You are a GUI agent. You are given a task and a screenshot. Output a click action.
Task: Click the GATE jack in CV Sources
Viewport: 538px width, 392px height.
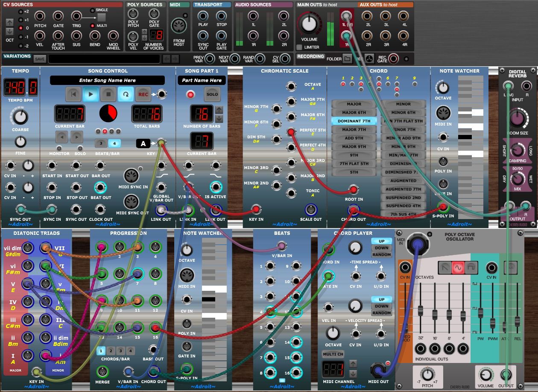tap(58, 17)
